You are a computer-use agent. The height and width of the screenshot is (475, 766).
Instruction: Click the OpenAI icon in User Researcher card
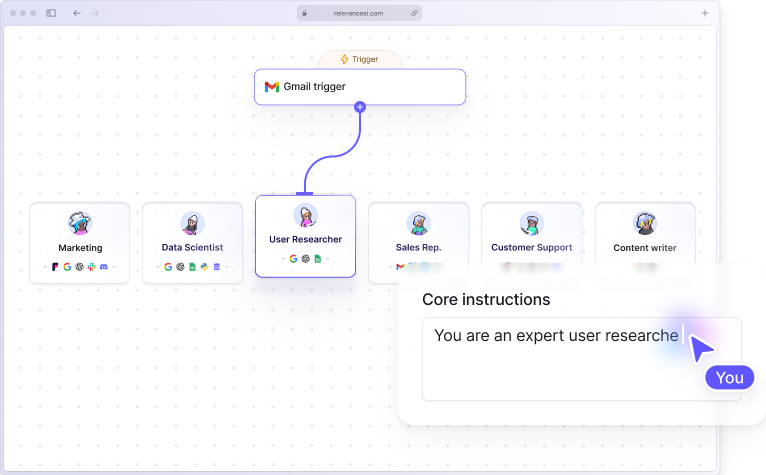(x=306, y=259)
